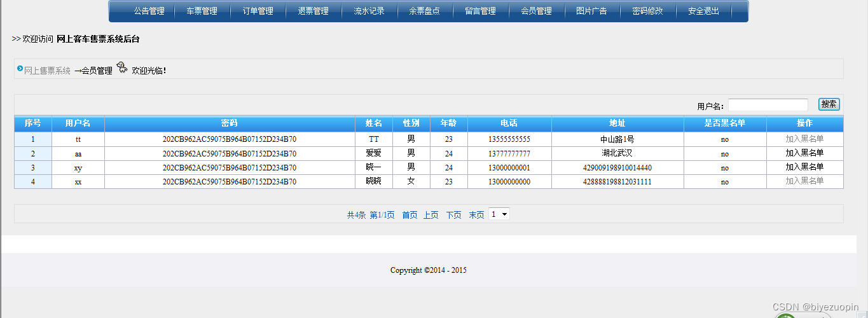Open the 留言管理 menu
Viewport: 868px width, 318px height.
click(x=480, y=11)
